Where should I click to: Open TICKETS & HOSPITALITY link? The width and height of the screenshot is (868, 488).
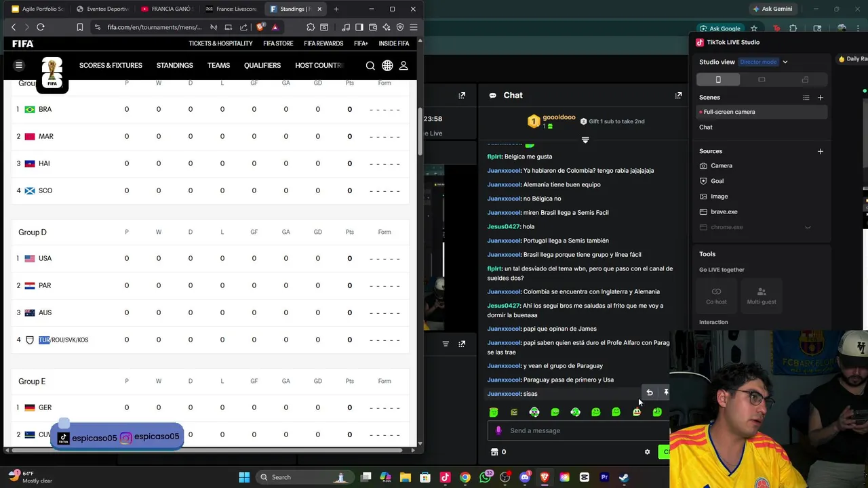click(x=220, y=43)
